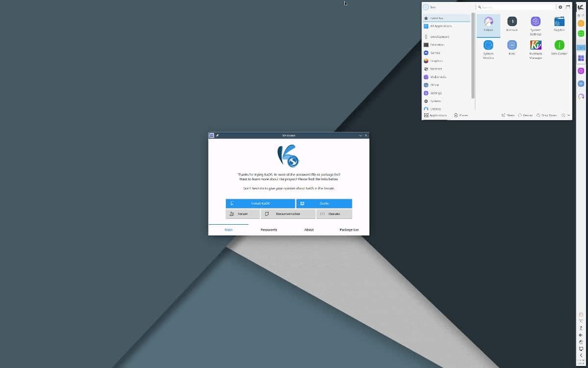Viewport: 588px width, 368px height.
Task: Click the launcher search field
Action: point(515,7)
